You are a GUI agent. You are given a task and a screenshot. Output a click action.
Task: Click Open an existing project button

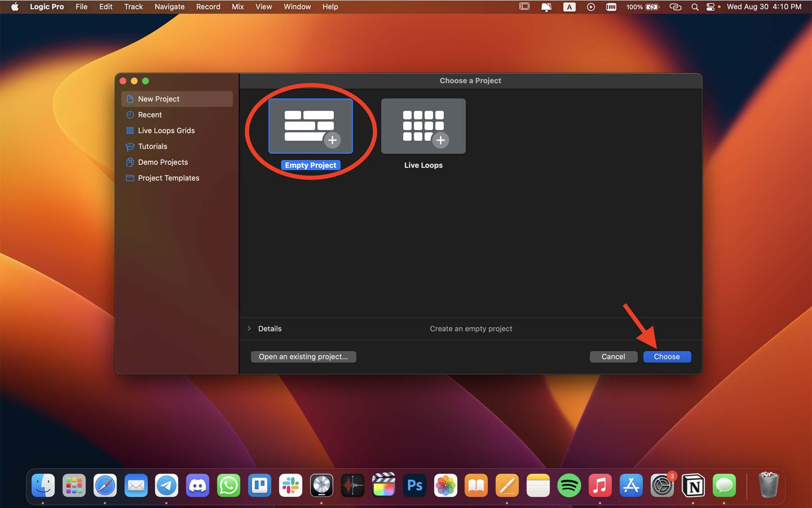pyautogui.click(x=303, y=357)
